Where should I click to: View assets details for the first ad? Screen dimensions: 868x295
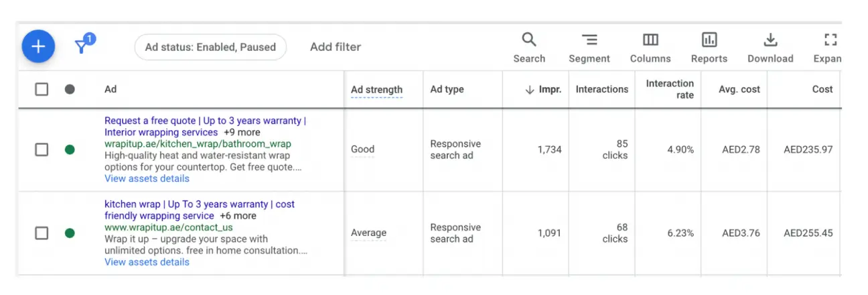point(147,179)
